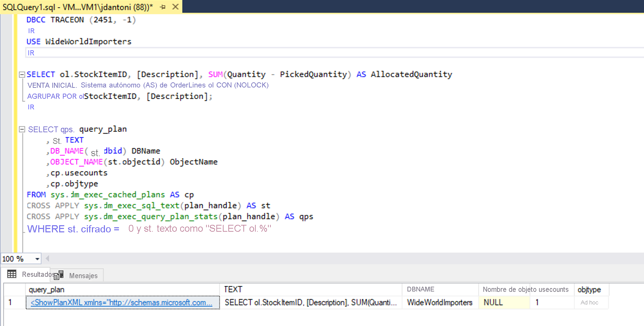Click the DBNAME column header
The width and height of the screenshot is (644, 326).
(x=440, y=289)
